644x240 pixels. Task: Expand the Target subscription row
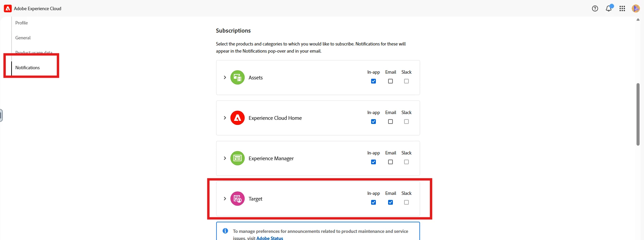click(225, 199)
